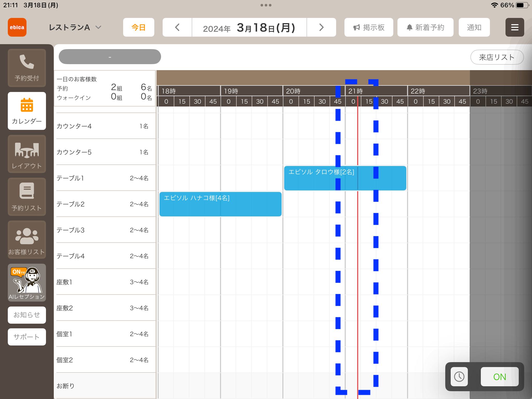This screenshot has width=532, height=399.
Task: Open the お客様リスト customer list
Action: pos(27,240)
